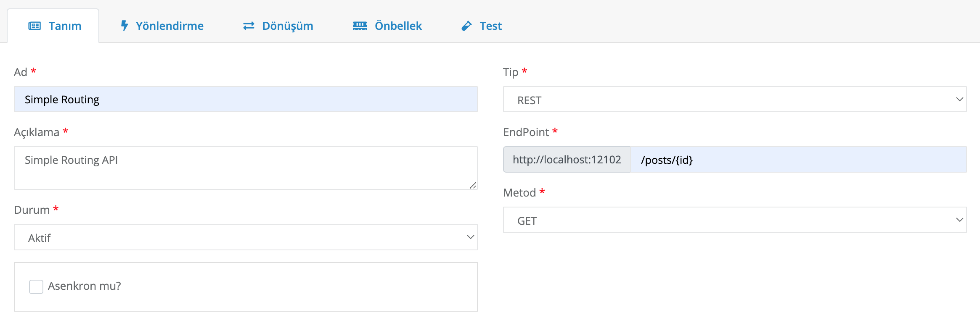This screenshot has width=980, height=336.
Task: Click the Yönlendirme lightning bolt icon
Action: (x=124, y=26)
